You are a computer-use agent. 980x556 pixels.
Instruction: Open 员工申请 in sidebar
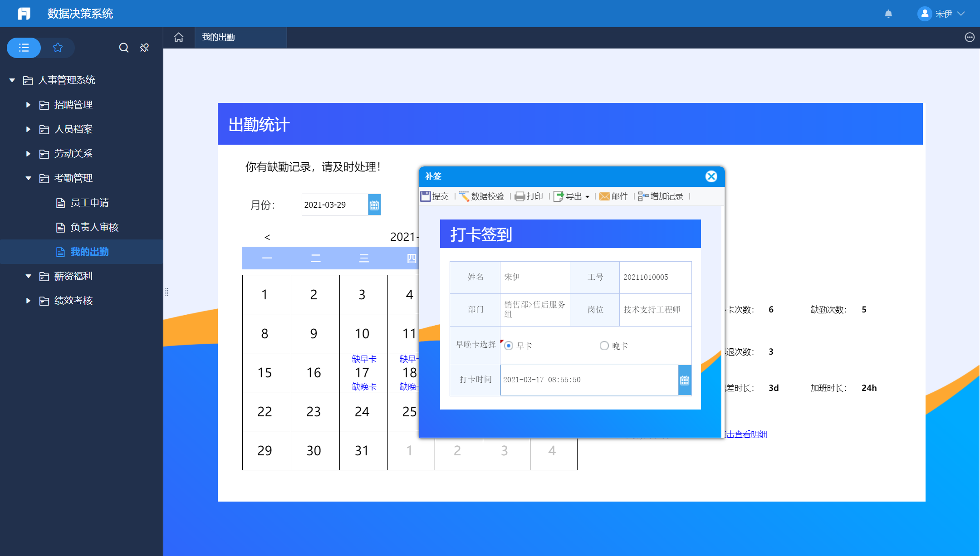click(89, 203)
